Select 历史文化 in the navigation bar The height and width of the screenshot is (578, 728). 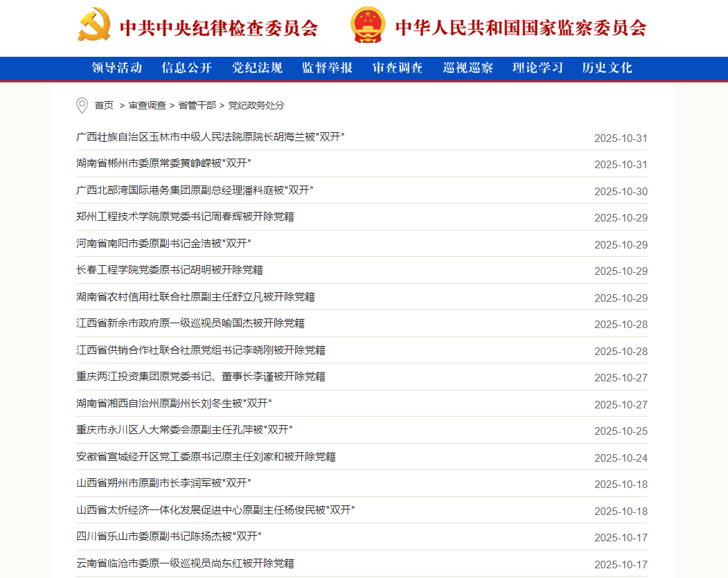pos(607,68)
